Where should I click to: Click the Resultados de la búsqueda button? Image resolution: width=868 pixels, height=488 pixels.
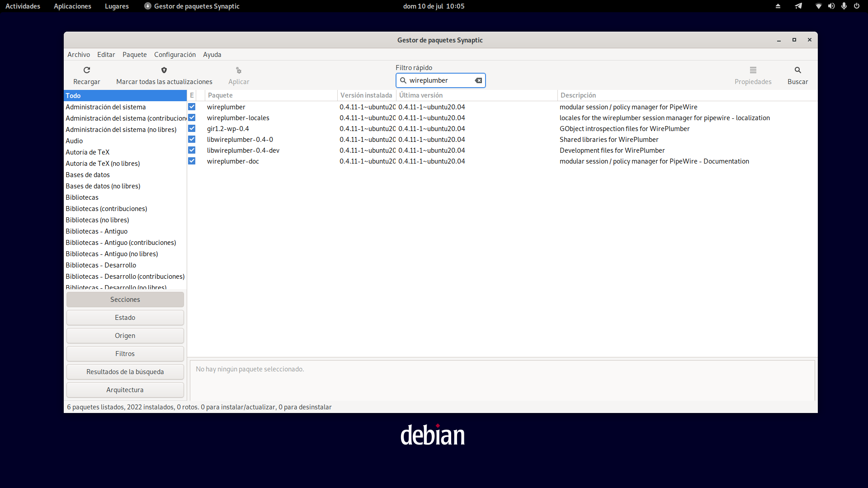(x=125, y=372)
